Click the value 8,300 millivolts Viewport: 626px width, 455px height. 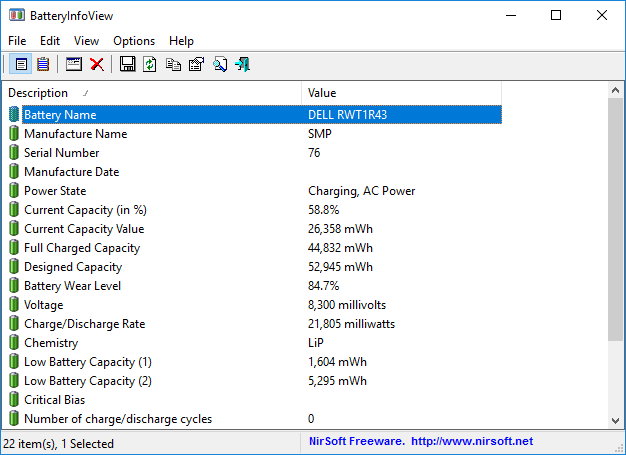point(347,305)
